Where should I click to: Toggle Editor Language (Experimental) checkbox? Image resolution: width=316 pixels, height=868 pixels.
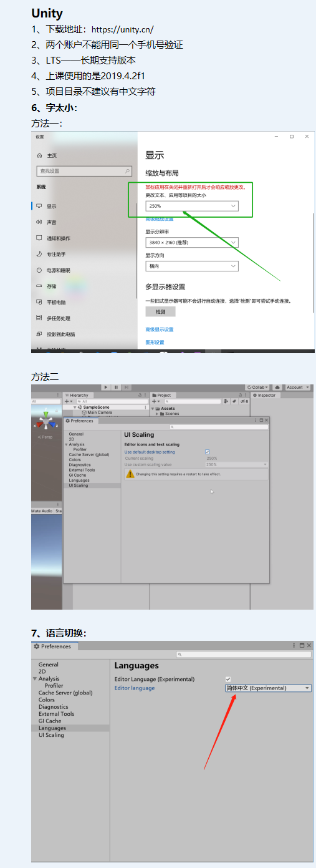click(228, 679)
